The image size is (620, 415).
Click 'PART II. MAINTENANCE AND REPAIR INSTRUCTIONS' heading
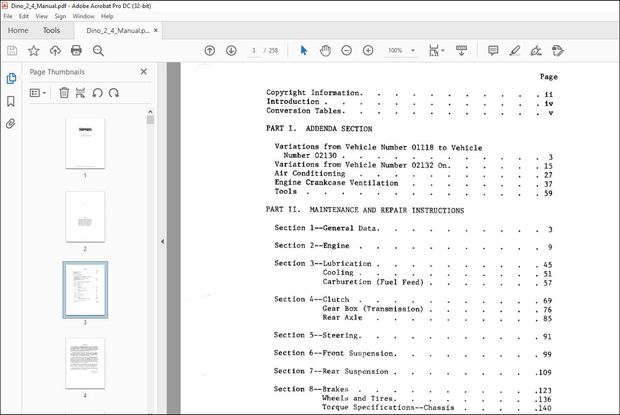pos(365,210)
